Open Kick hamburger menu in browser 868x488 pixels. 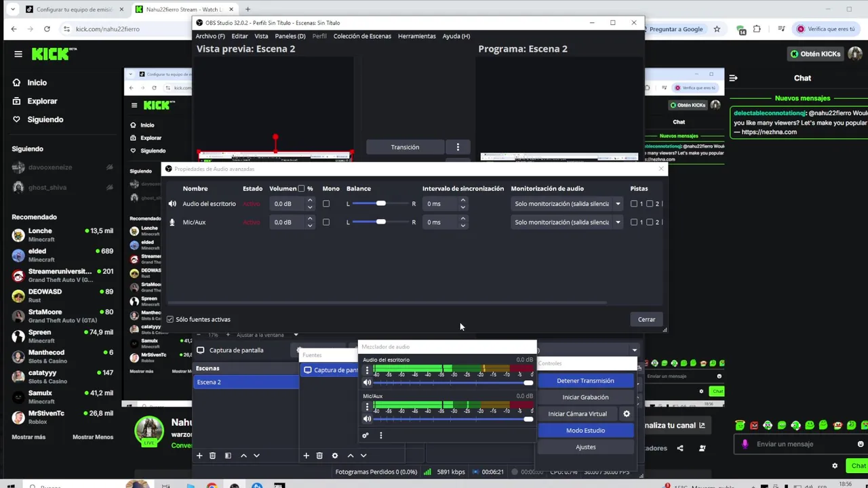[x=18, y=54]
